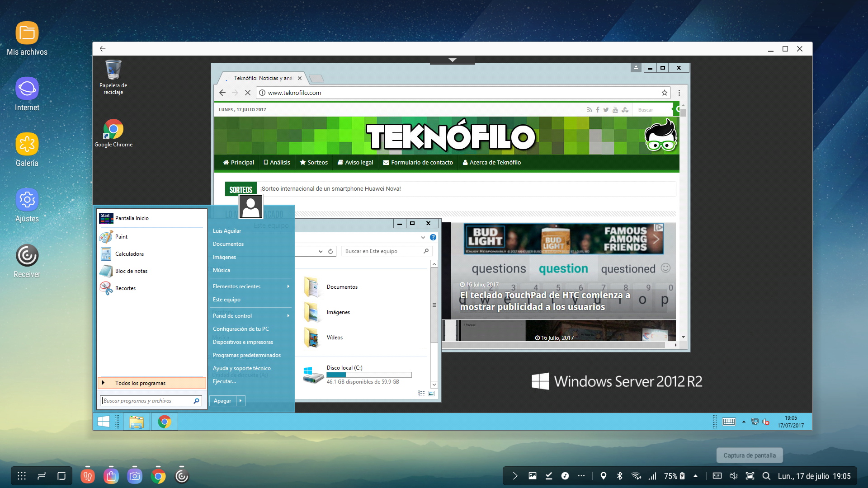Open File Explorer from Windows taskbar
The height and width of the screenshot is (488, 868).
click(136, 422)
